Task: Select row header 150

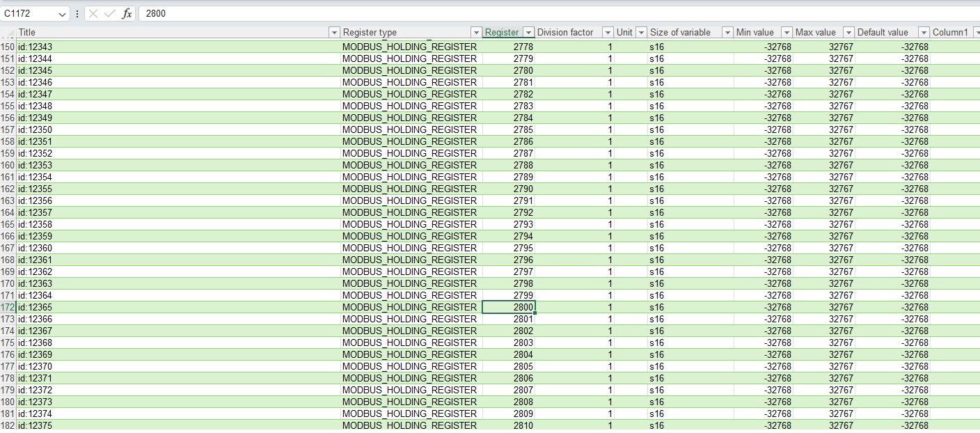Action: point(8,47)
